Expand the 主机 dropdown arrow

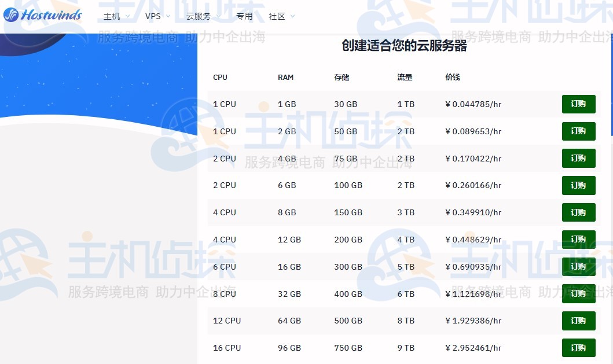[127, 17]
